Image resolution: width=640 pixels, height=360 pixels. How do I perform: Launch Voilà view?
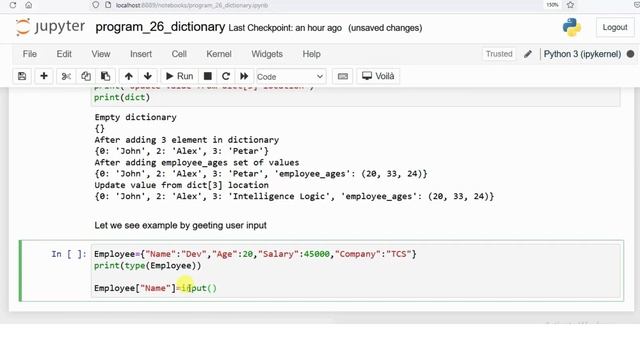[x=378, y=76]
